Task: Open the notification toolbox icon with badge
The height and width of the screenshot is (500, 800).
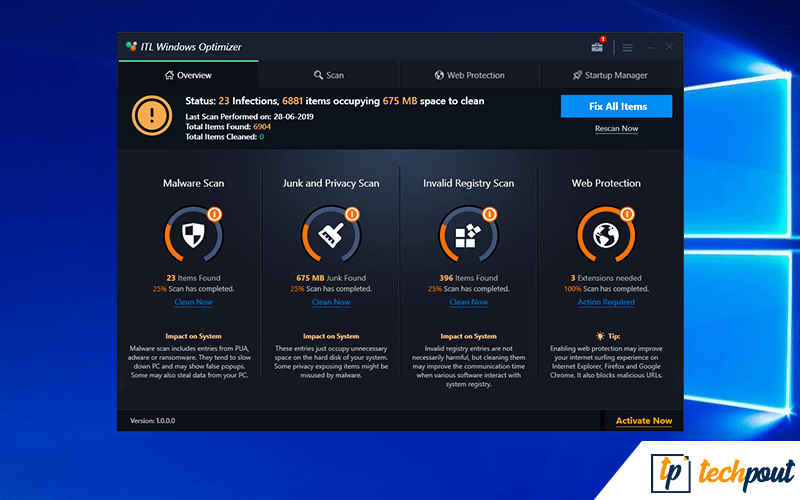Action: 597,47
